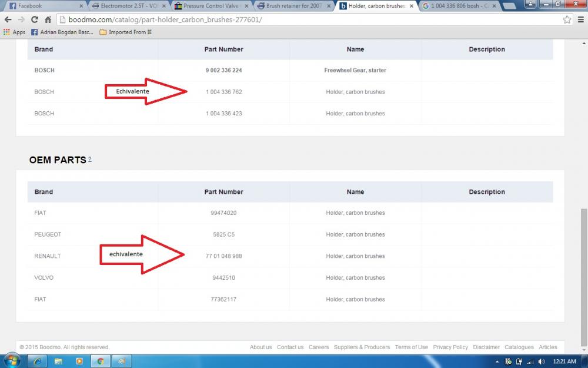Click Peugeot part number 5825 C5
588x368 pixels.
click(224, 234)
